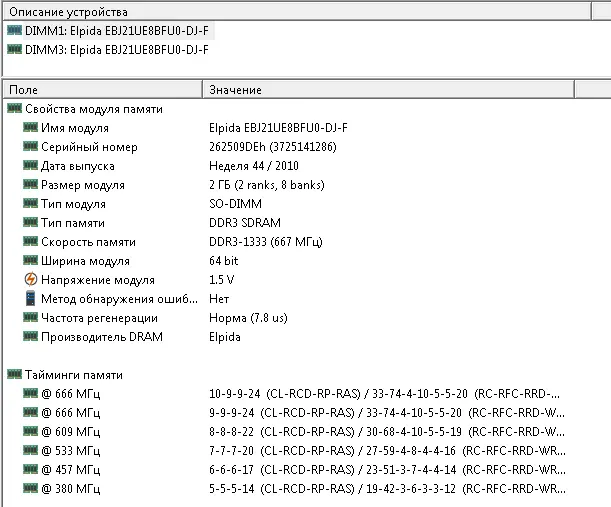
Task: Click lightning voltage icon by 'Напряжение модуля'
Action: [x=30, y=279]
